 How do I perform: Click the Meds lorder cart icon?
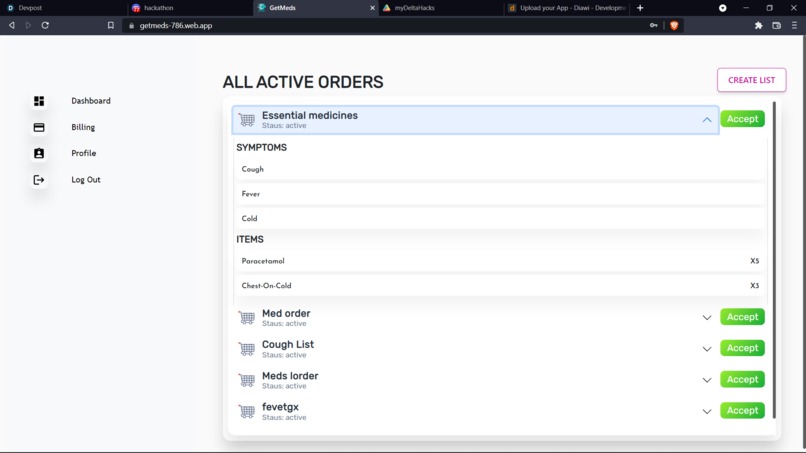click(x=247, y=380)
